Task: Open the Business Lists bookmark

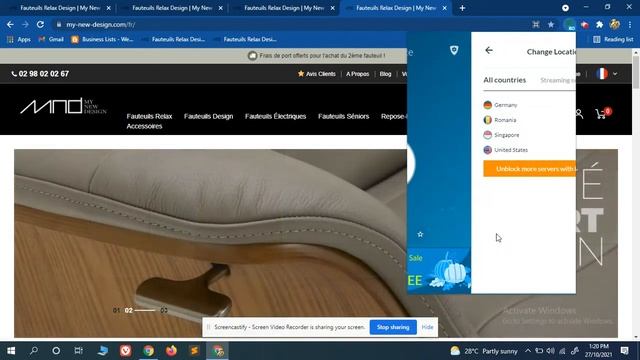Action: coord(102,39)
